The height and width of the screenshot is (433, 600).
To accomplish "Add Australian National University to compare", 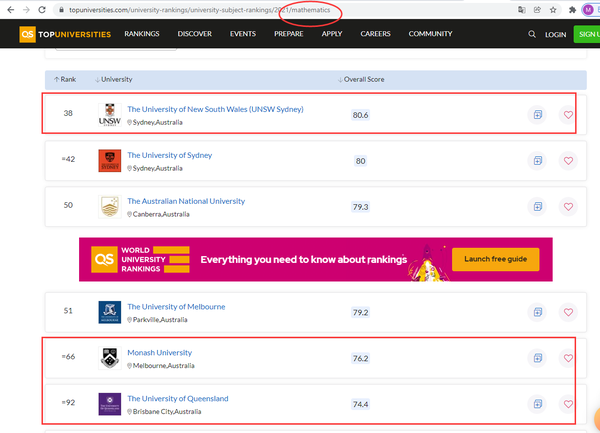I will (538, 207).
